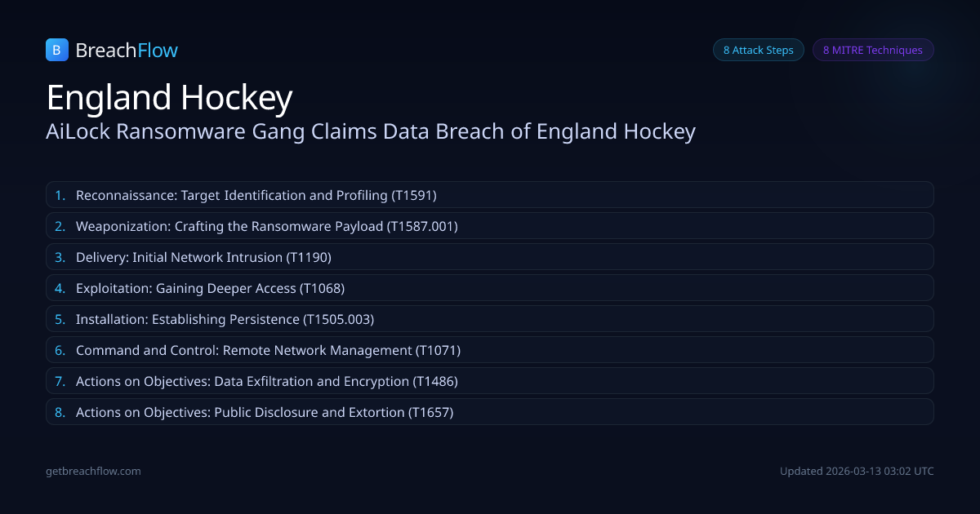980x514 pixels.
Task: Open step 7 Data Exfiltration and Encryption
Action: [266, 381]
